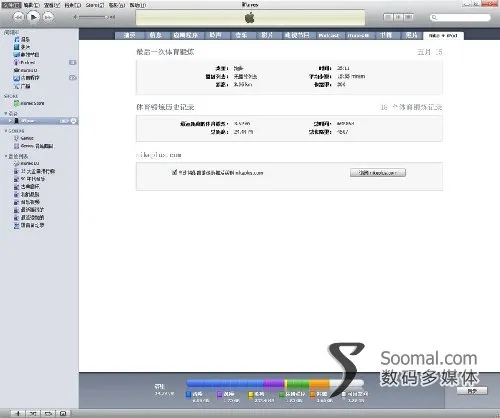Open the 25 大金曲排行榜 smart playlist
Image resolution: width=500 pixels, height=418 pixels.
click(34, 171)
